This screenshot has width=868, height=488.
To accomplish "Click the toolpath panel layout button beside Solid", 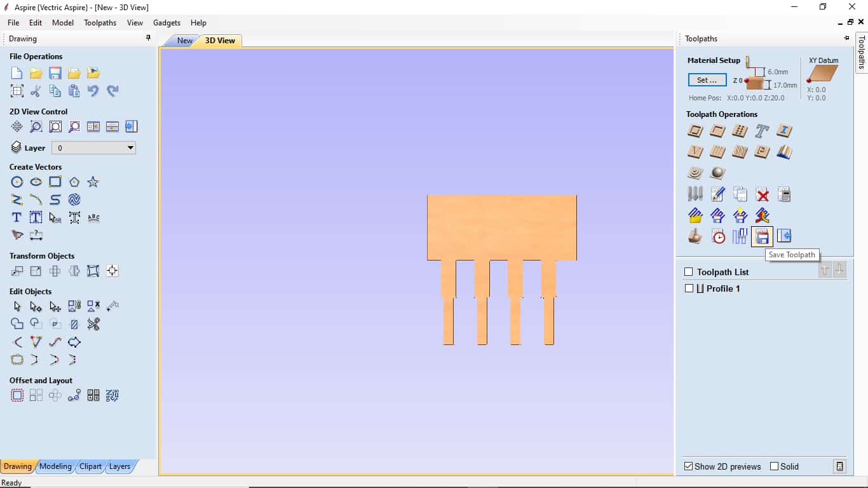I will pyautogui.click(x=839, y=466).
